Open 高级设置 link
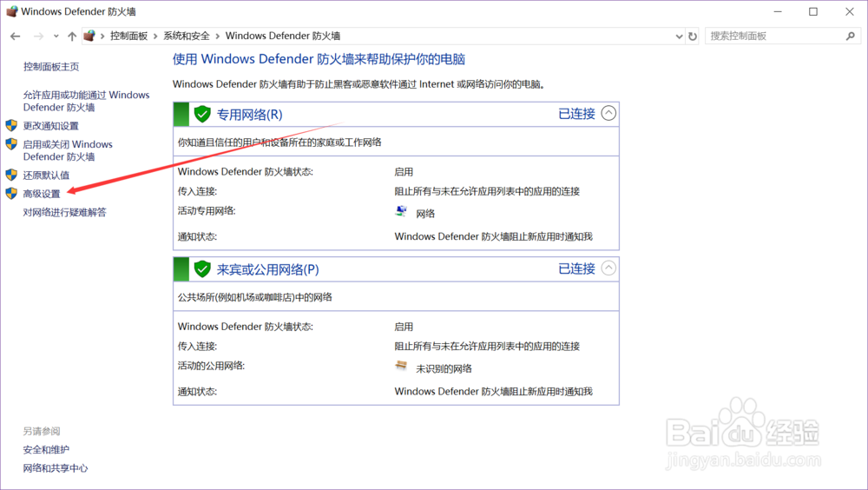The image size is (868, 490). click(x=42, y=194)
